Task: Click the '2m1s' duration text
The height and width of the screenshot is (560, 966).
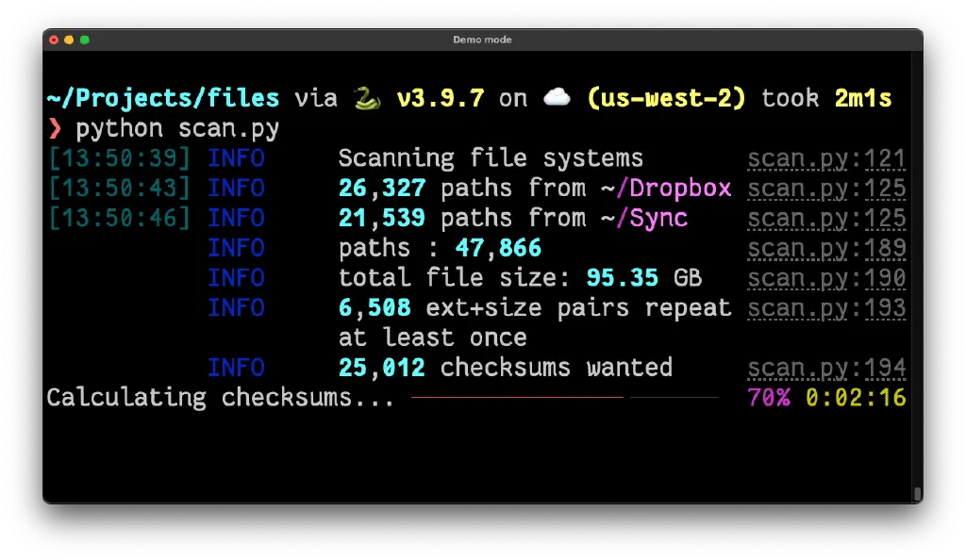Action: pos(862,98)
